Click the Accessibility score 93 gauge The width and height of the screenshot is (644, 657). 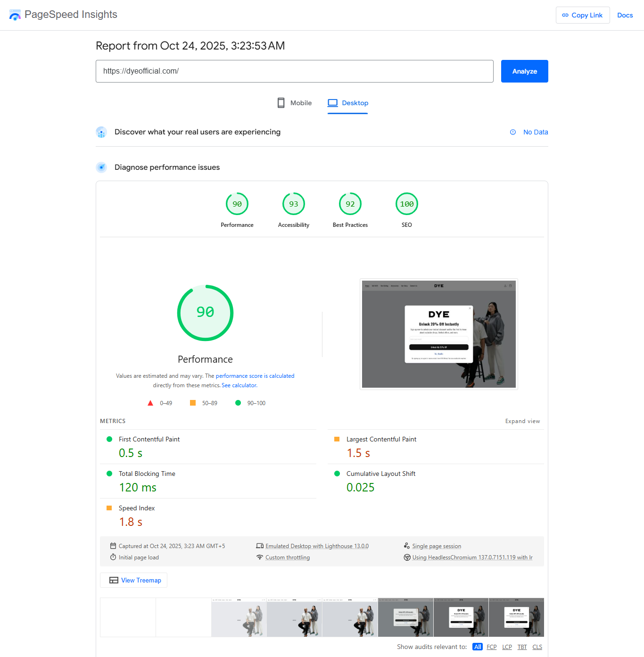coord(293,204)
